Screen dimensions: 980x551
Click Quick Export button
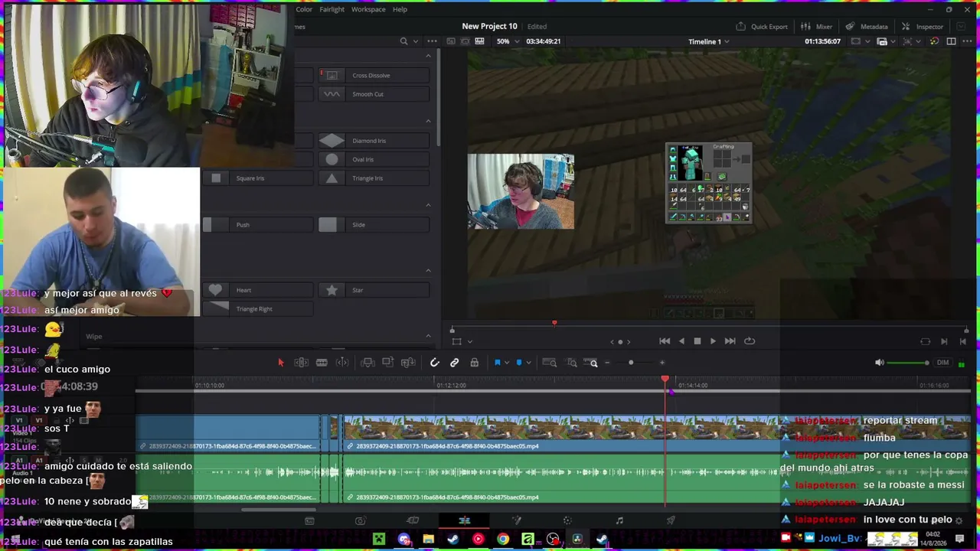point(763,27)
